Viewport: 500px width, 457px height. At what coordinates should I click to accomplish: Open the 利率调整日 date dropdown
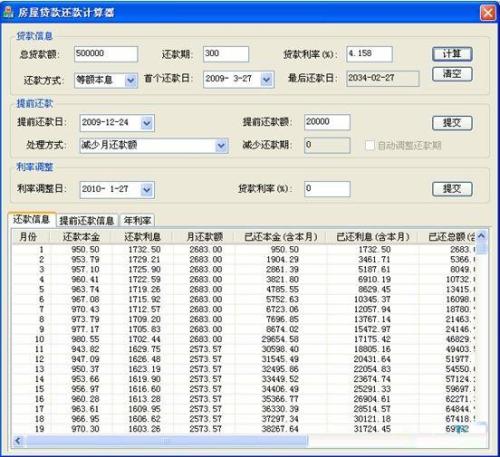point(147,190)
